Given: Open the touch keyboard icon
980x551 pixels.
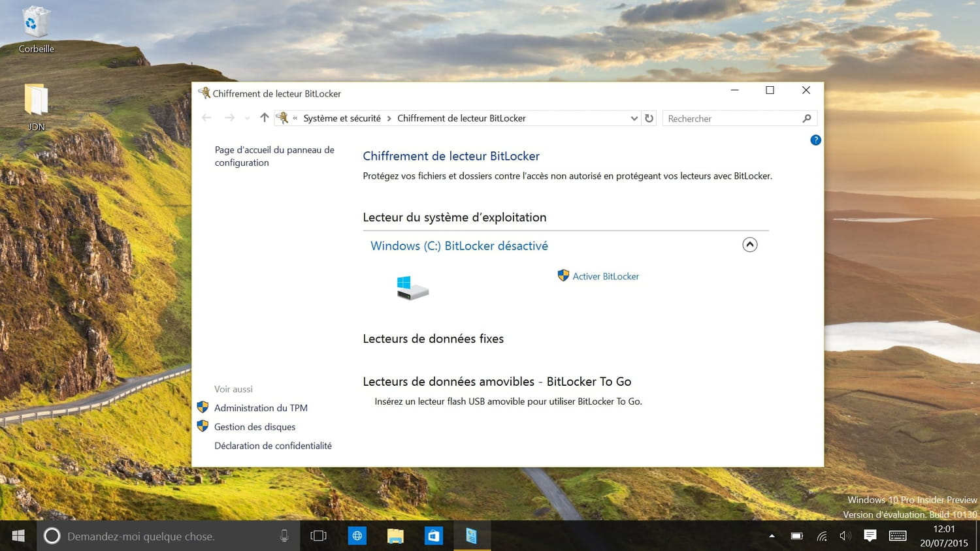Looking at the screenshot, I should click(898, 536).
